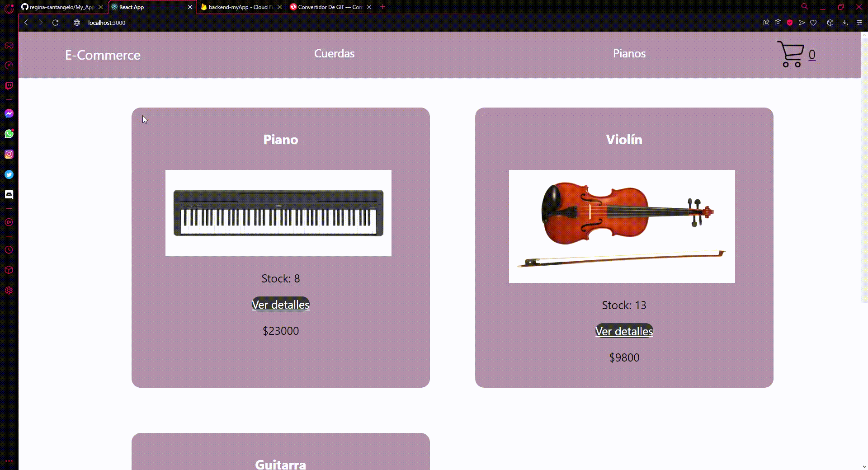Screen dimensions: 868x470
Task: Open the Downloads panel
Action: [845, 23]
